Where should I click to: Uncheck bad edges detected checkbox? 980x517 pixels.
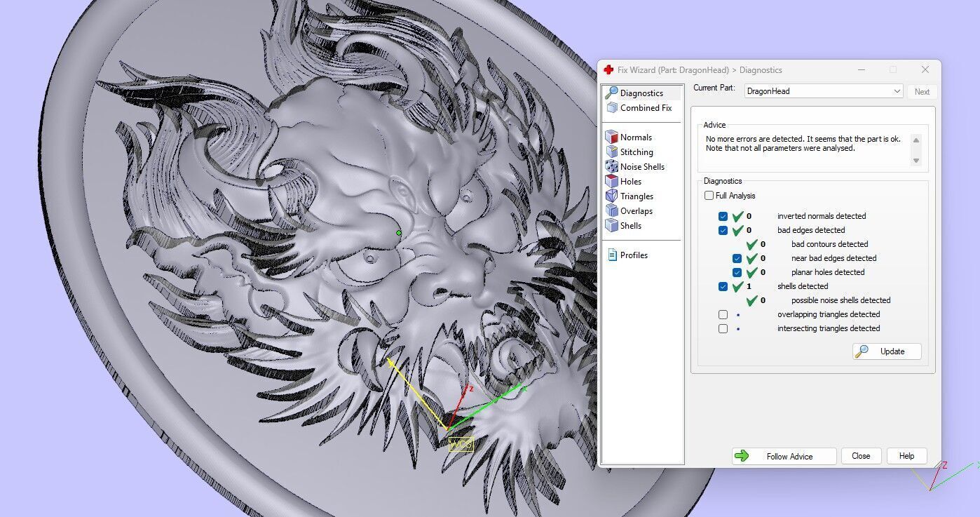[x=723, y=230]
